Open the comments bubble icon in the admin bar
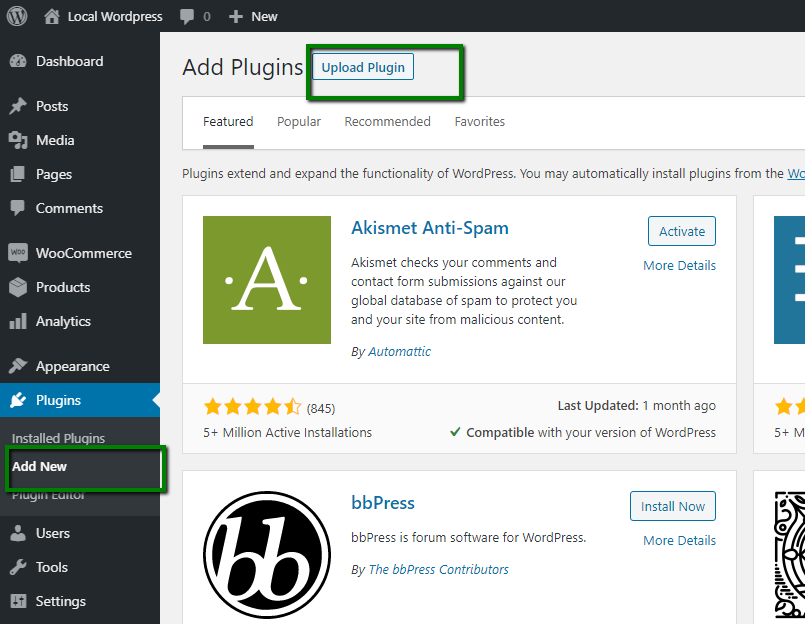The image size is (805, 624). coord(187,17)
